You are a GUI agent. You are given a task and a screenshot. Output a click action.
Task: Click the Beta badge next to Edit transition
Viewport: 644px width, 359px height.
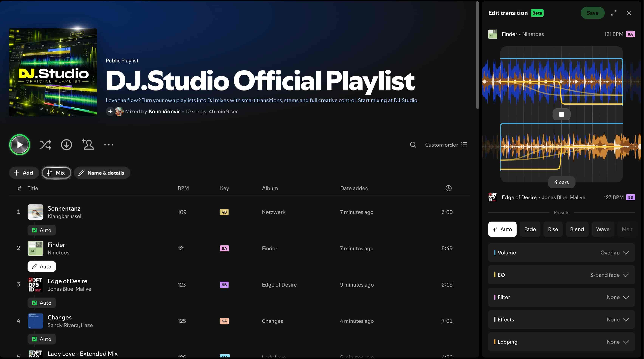point(537,13)
